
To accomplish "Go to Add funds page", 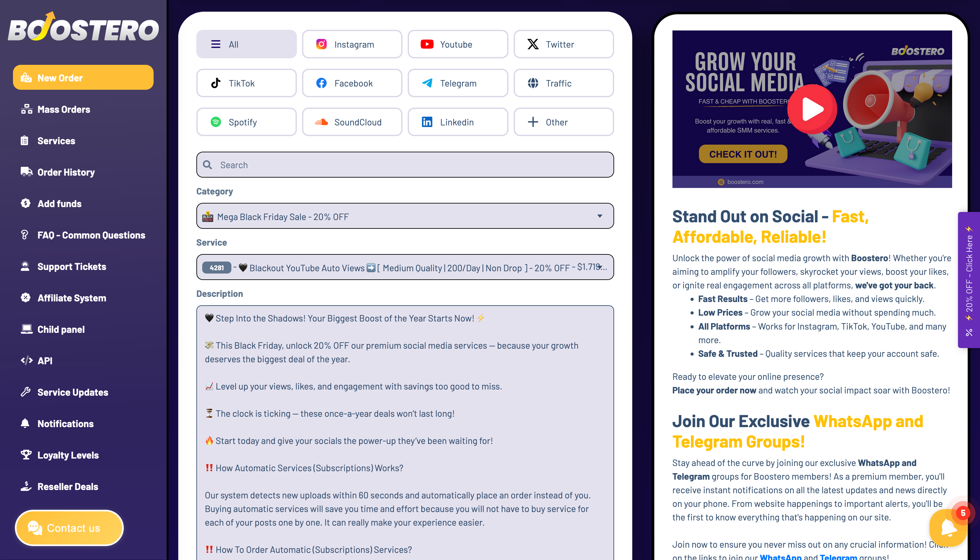I will click(x=59, y=204).
